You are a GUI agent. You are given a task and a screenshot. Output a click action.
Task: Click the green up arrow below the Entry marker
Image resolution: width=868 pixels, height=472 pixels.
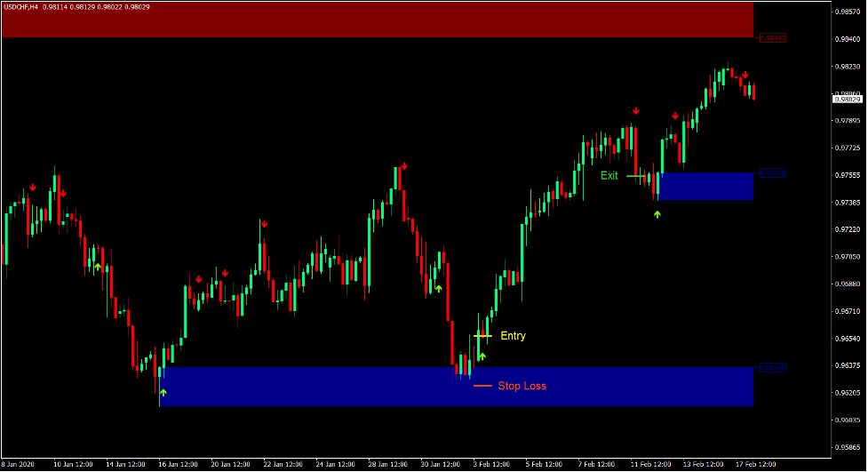tap(482, 356)
